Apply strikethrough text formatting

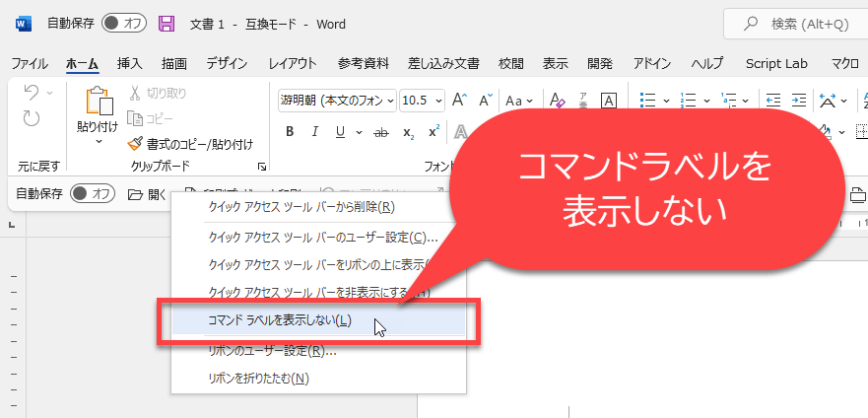(x=381, y=132)
